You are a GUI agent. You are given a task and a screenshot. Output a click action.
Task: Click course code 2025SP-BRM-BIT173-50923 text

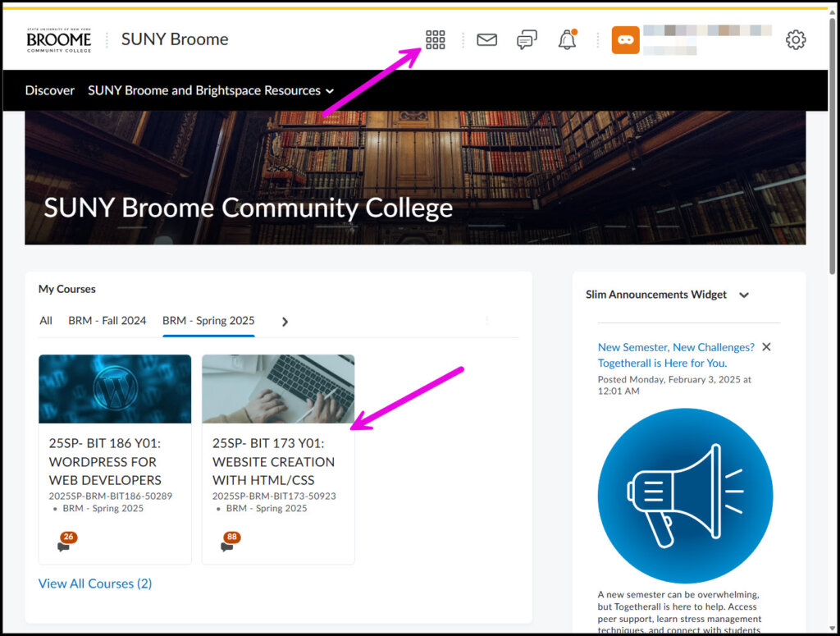click(274, 496)
